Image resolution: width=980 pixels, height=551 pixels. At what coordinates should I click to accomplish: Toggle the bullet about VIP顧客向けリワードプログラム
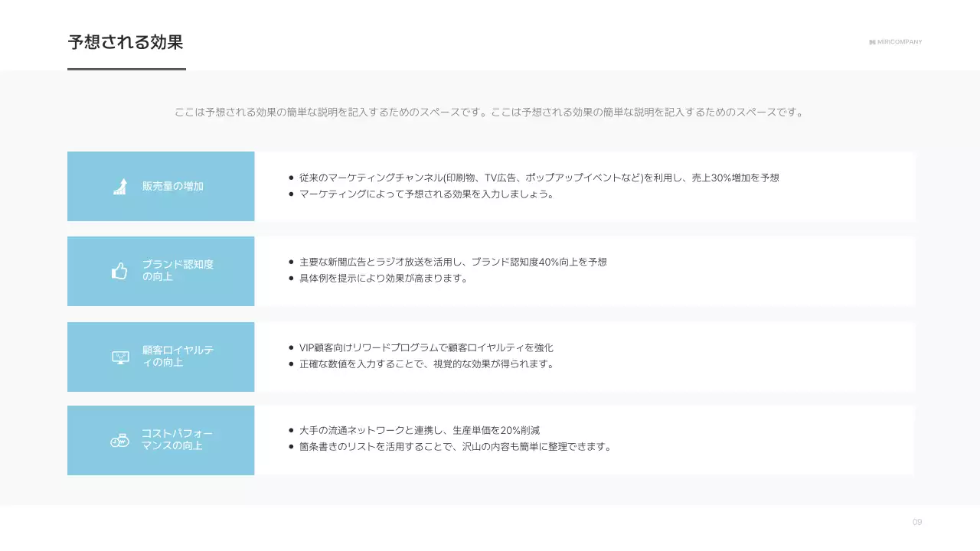[425, 347]
